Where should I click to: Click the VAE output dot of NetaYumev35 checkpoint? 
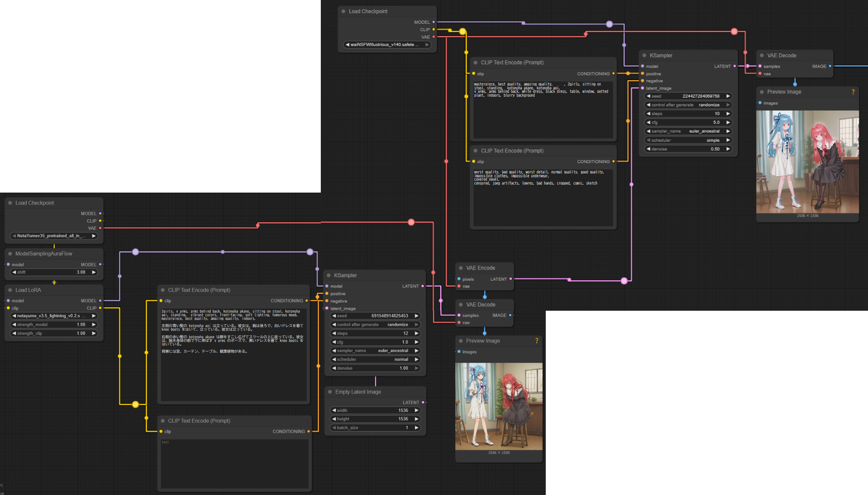(100, 228)
